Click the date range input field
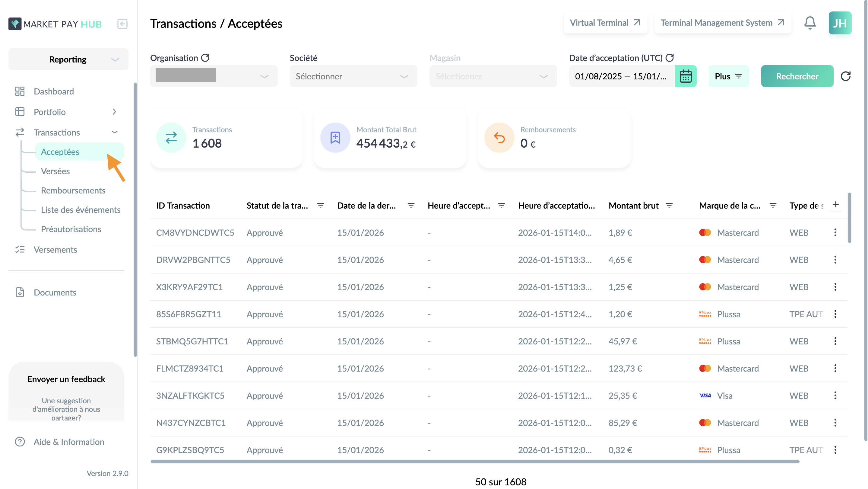 tap(622, 76)
